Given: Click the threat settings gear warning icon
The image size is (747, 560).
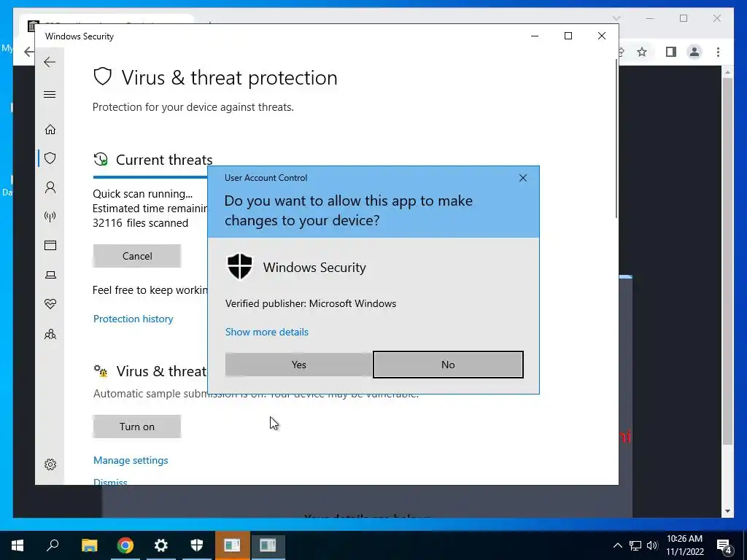Looking at the screenshot, I should [101, 370].
